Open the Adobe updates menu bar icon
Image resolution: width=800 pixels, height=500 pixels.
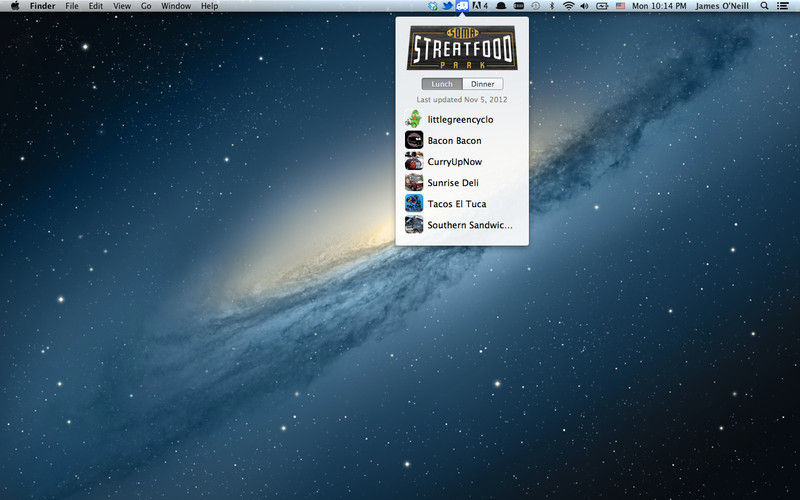tap(480, 6)
